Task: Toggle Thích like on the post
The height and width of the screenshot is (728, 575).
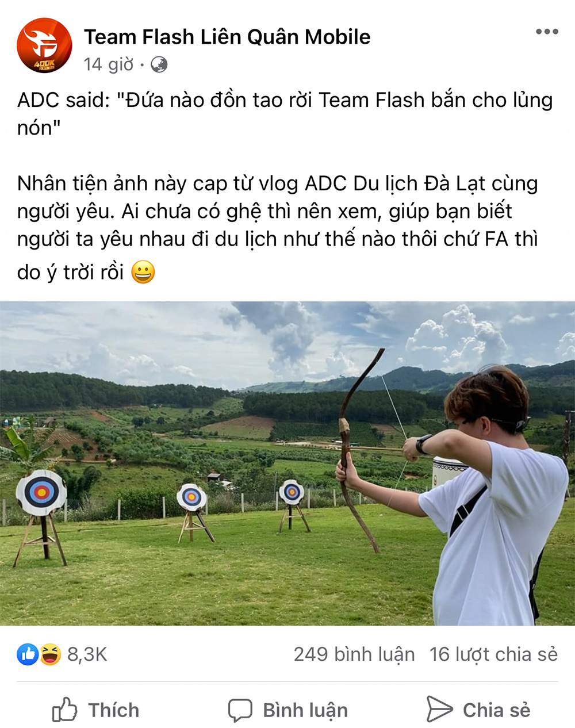Action: click(96, 710)
